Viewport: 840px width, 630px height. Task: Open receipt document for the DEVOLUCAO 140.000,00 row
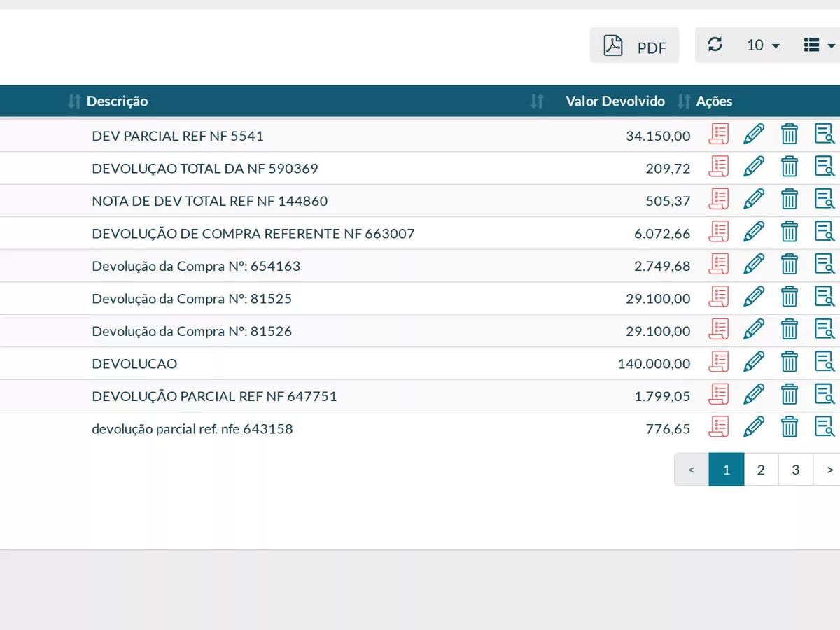tap(719, 362)
